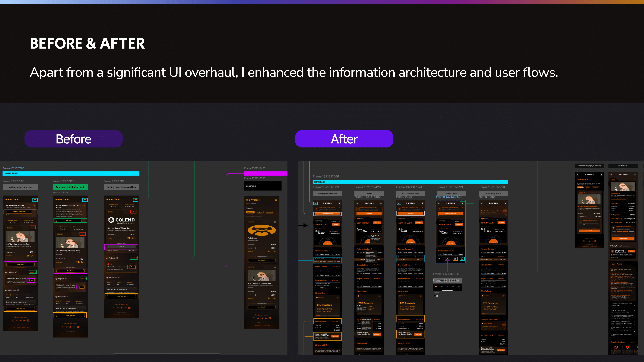Close the Verify Now for Airdrop banner

tap(34, 205)
